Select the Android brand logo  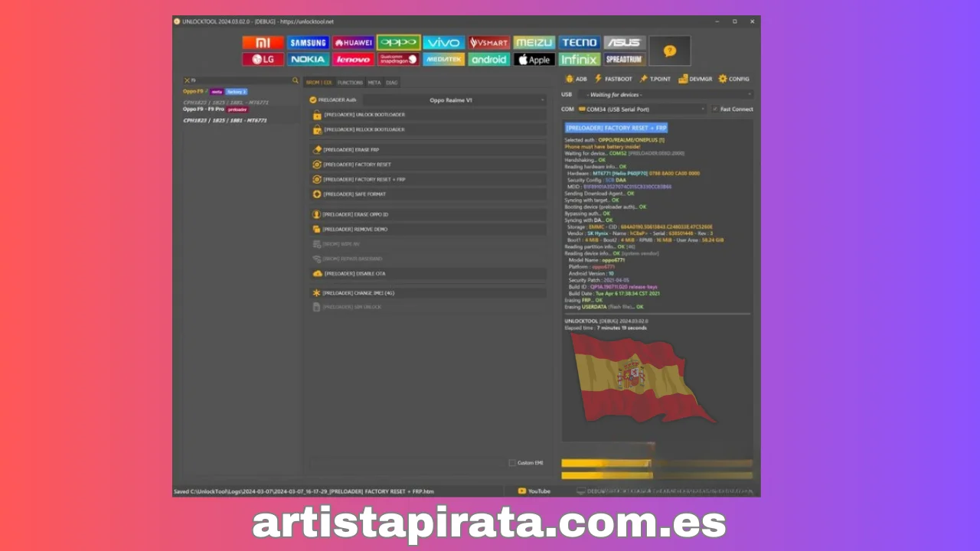[x=488, y=59]
